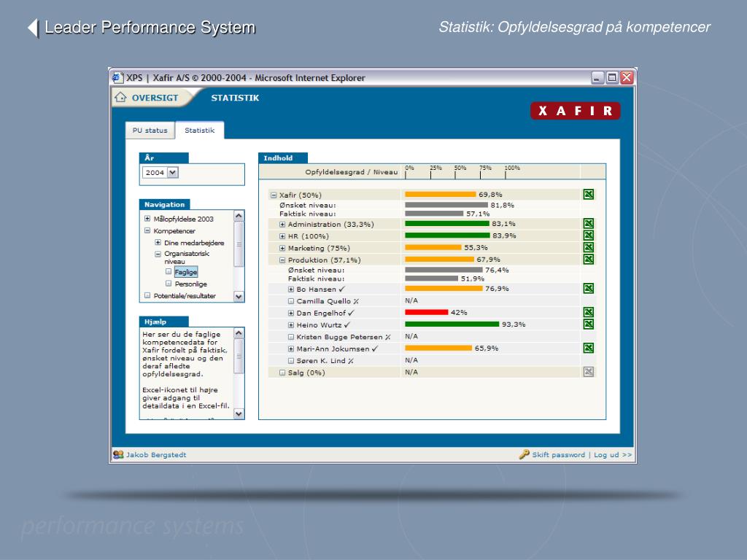Collapse Kompetencer in Navigation tree
This screenshot has width=747, height=560.
pos(147,230)
